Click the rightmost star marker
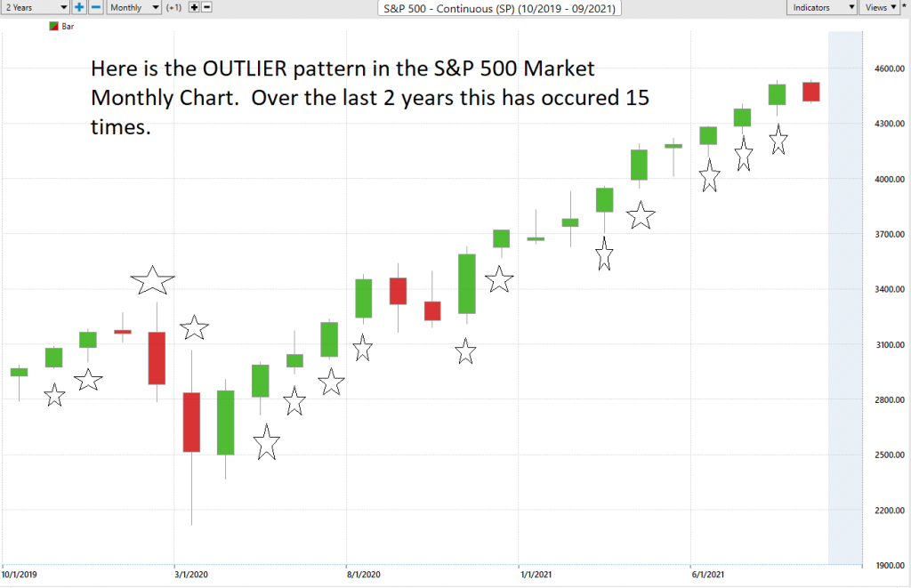 [778, 140]
